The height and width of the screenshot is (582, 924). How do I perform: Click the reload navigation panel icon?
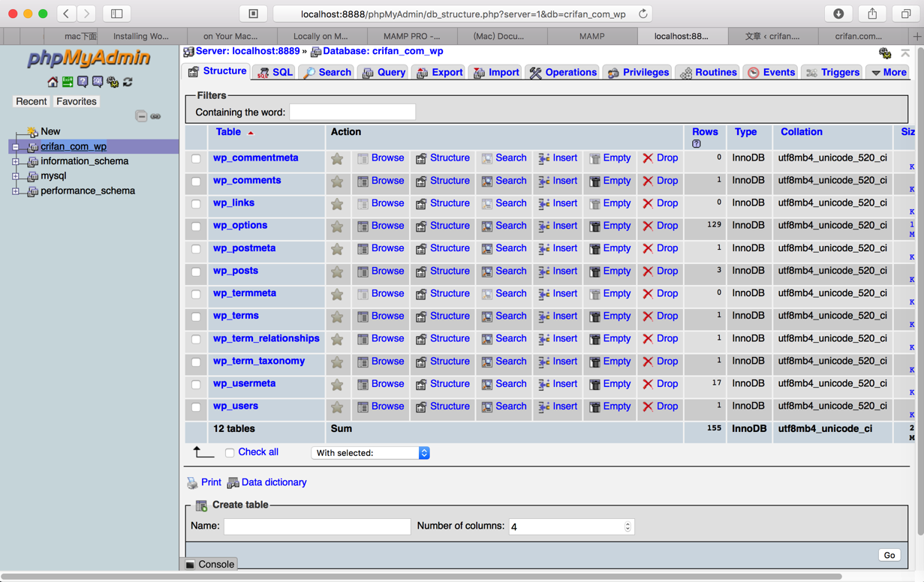coord(128,82)
